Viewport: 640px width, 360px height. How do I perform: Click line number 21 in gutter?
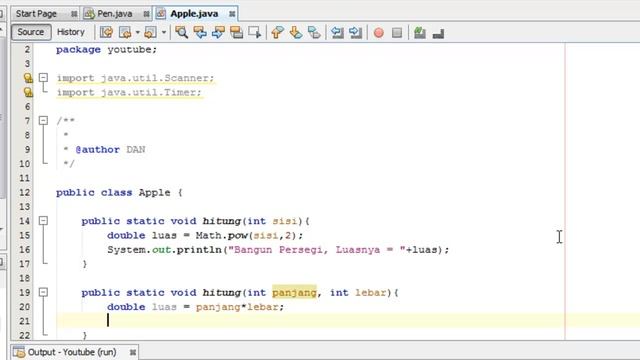[x=24, y=321]
